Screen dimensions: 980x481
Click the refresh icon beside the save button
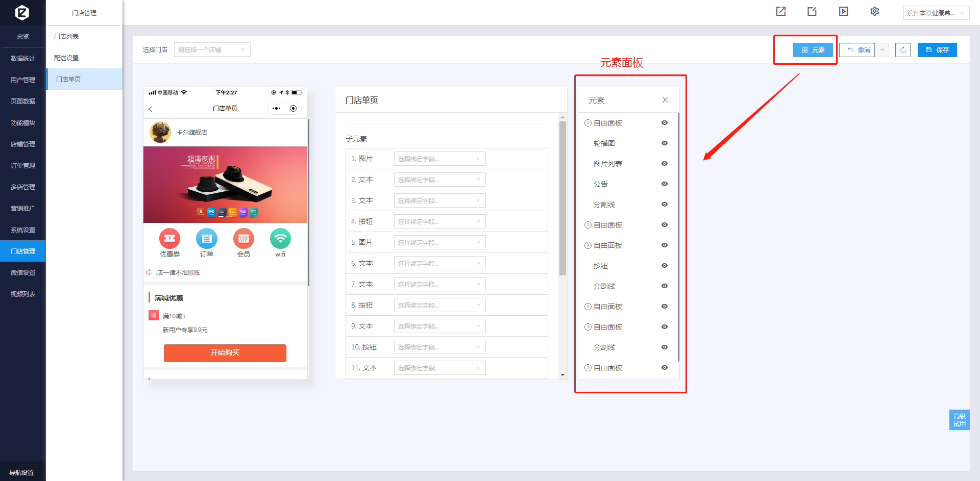(902, 49)
